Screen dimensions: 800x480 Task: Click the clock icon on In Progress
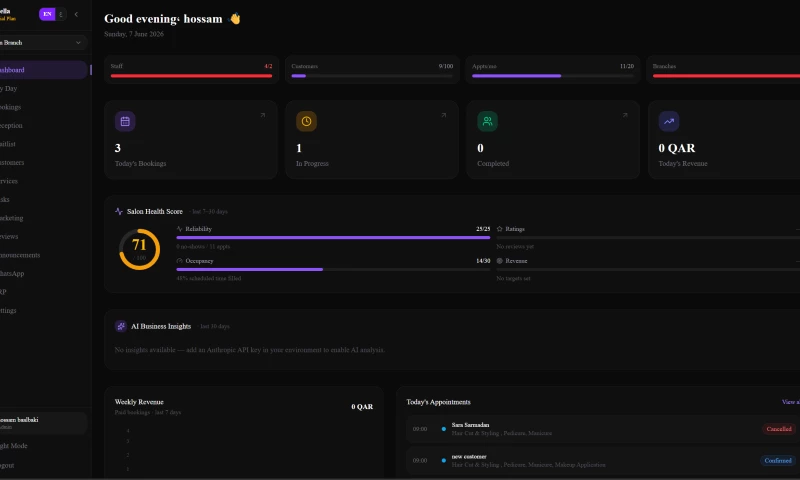coord(306,121)
